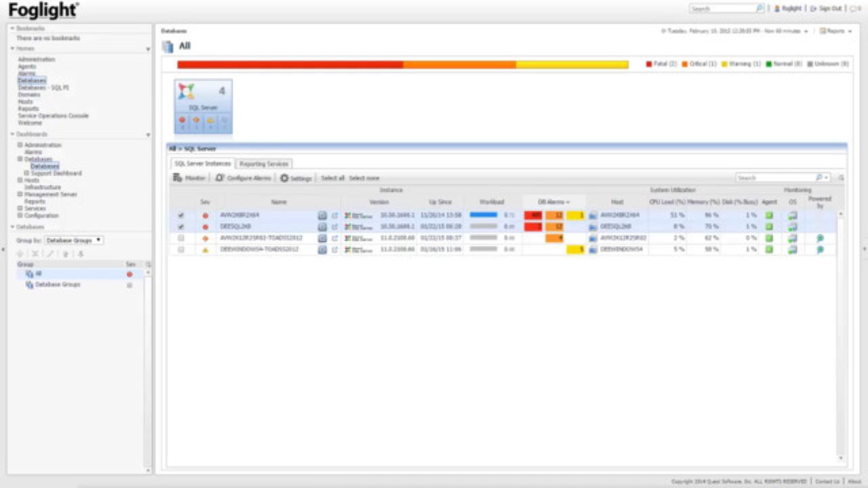This screenshot has width=868, height=488.
Task: Open the Settings gear button
Action: [x=296, y=178]
